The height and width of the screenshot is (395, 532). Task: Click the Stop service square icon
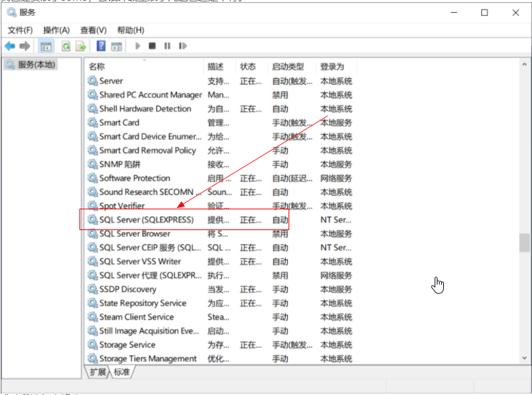click(x=153, y=46)
